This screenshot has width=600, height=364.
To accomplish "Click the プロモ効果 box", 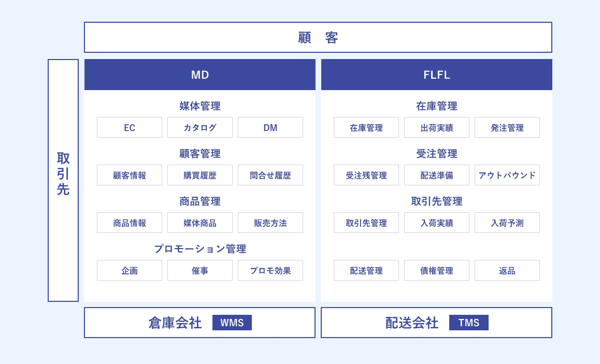I will click(270, 270).
